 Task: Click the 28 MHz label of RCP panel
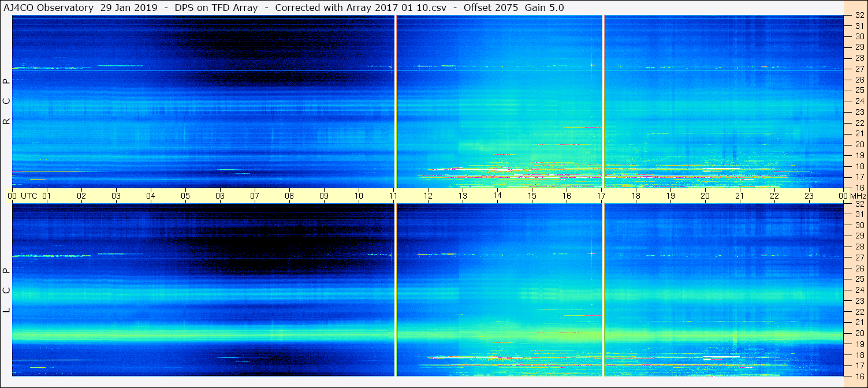(859, 58)
